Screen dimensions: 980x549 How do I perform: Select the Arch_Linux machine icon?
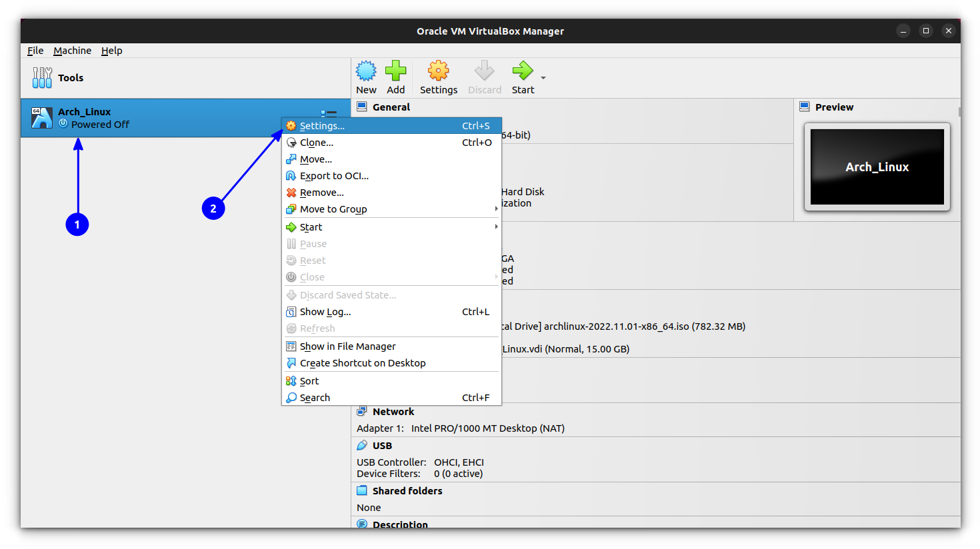[42, 118]
